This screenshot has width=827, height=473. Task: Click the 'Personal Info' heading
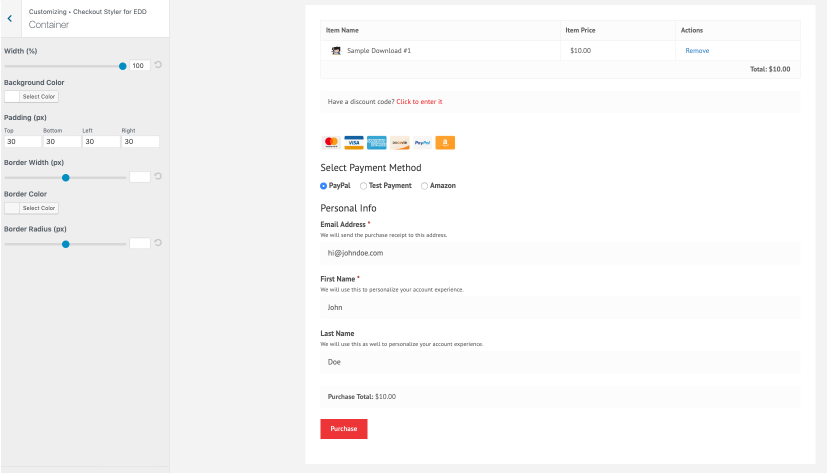(348, 208)
